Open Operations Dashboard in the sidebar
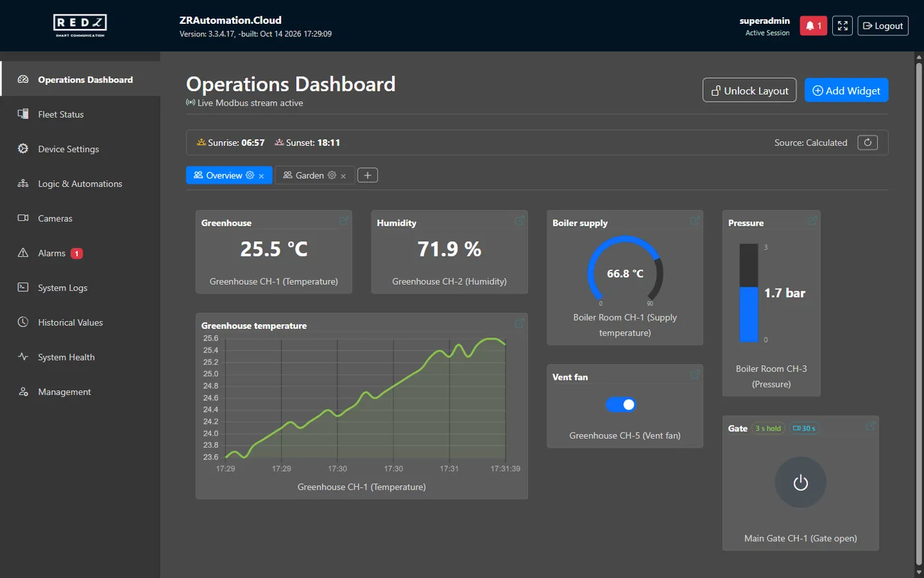This screenshot has width=924, height=578. 81,79
